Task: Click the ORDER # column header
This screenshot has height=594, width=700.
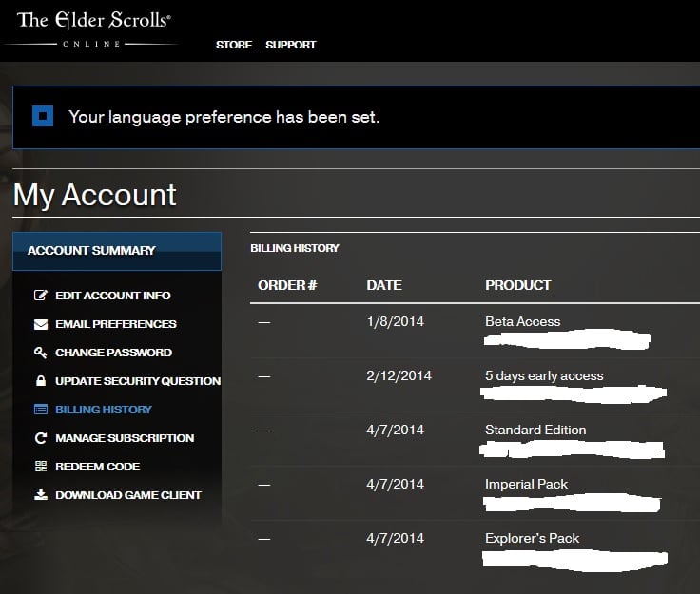Action: pyautogui.click(x=287, y=285)
